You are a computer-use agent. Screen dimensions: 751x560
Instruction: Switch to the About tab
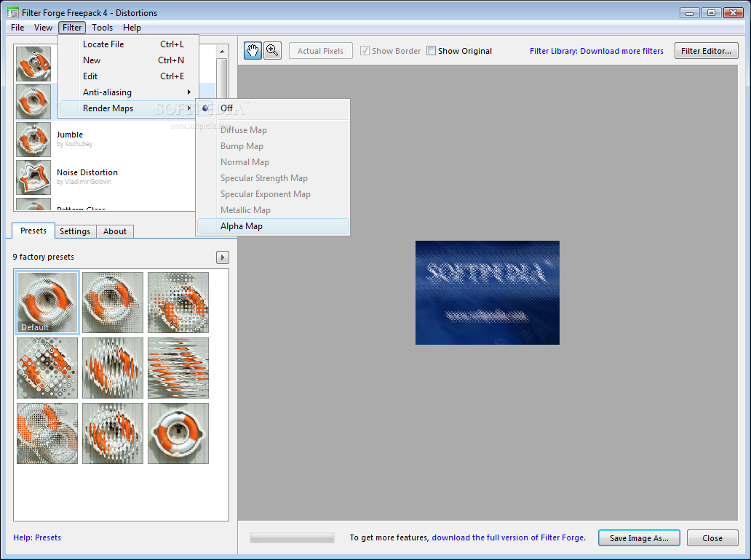pyautogui.click(x=115, y=231)
